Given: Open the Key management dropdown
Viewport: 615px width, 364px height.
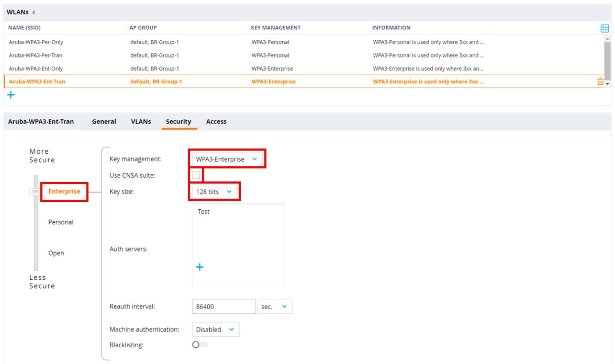Looking at the screenshot, I should (227, 159).
